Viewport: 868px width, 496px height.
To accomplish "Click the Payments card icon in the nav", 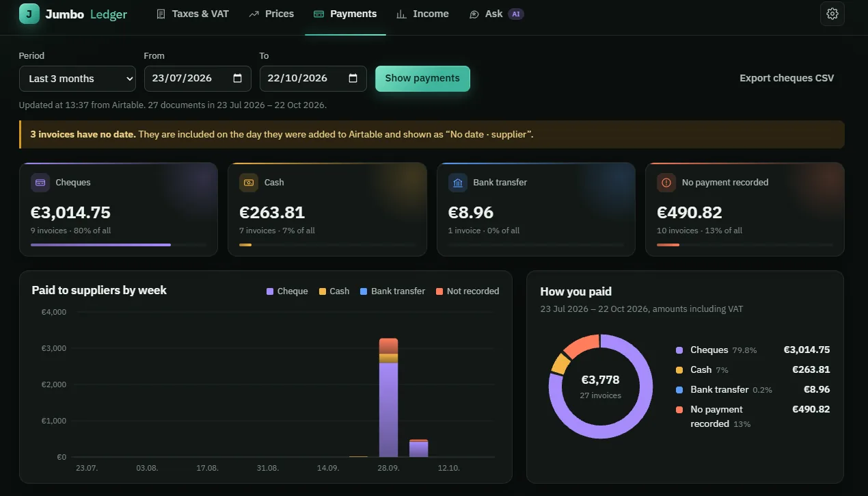I will [x=318, y=14].
